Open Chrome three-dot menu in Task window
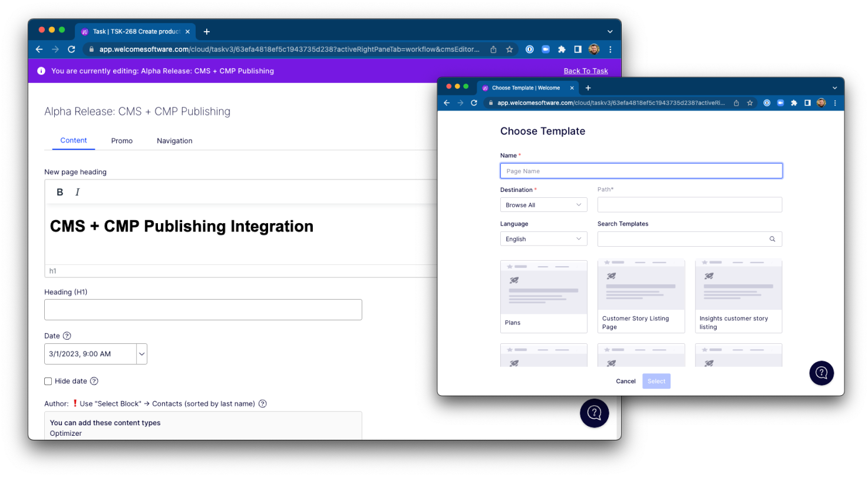The image size is (868, 477). point(610,49)
